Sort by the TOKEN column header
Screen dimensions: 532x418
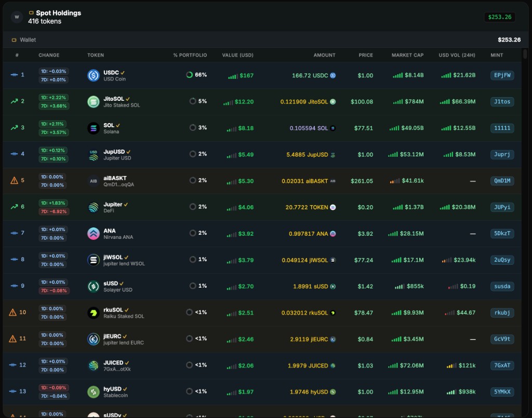[96, 55]
